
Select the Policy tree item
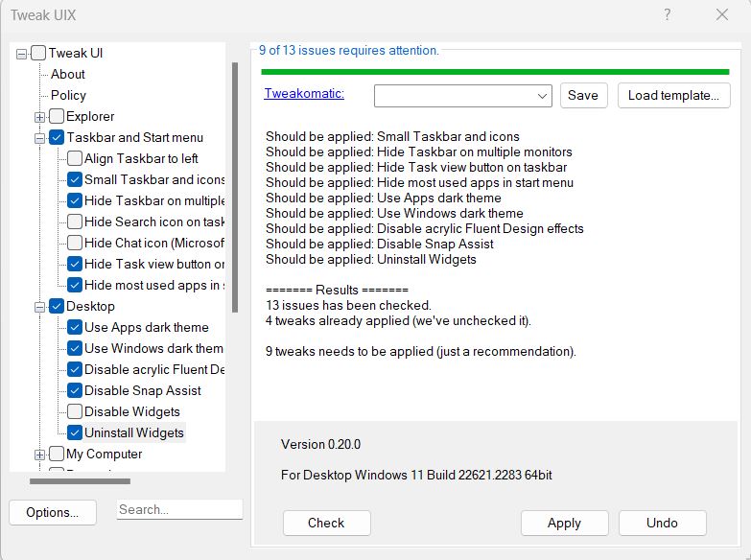(x=68, y=95)
